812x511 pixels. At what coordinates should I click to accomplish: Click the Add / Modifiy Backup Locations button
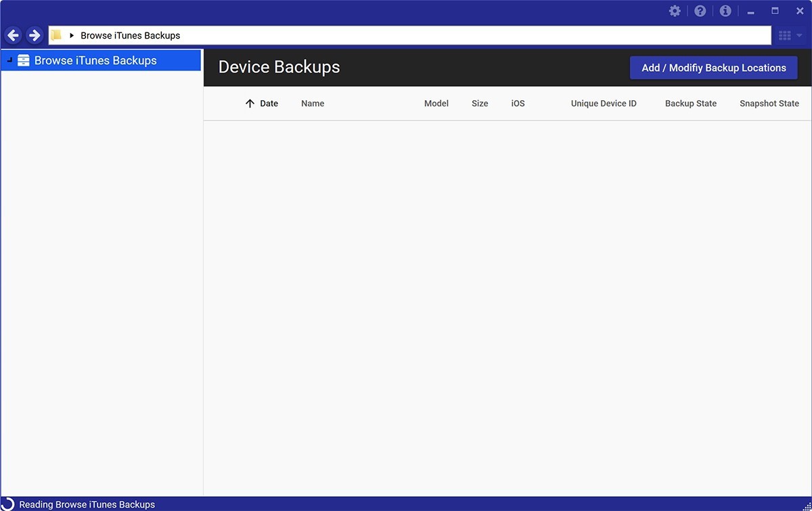pyautogui.click(x=713, y=67)
